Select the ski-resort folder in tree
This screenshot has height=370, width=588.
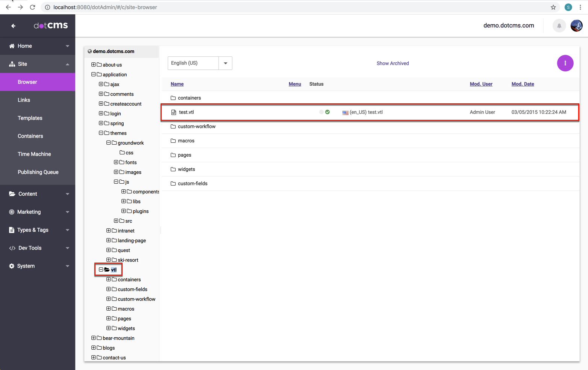tap(128, 260)
